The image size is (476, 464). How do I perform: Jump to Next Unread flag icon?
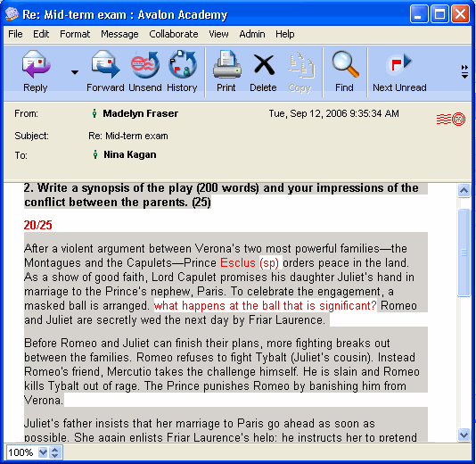[399, 64]
